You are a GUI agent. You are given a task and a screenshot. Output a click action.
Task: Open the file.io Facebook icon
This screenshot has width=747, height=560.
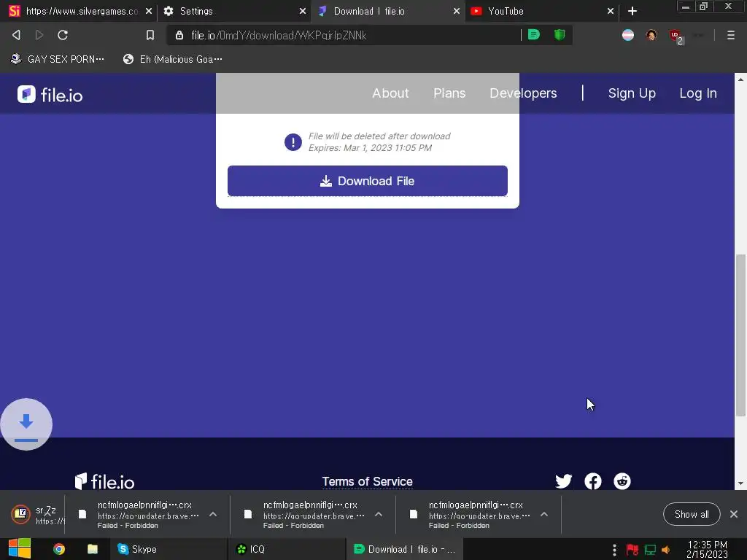coord(593,481)
